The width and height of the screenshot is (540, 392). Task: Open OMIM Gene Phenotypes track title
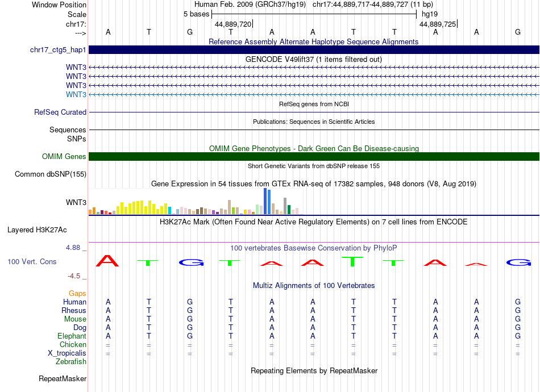coord(314,148)
